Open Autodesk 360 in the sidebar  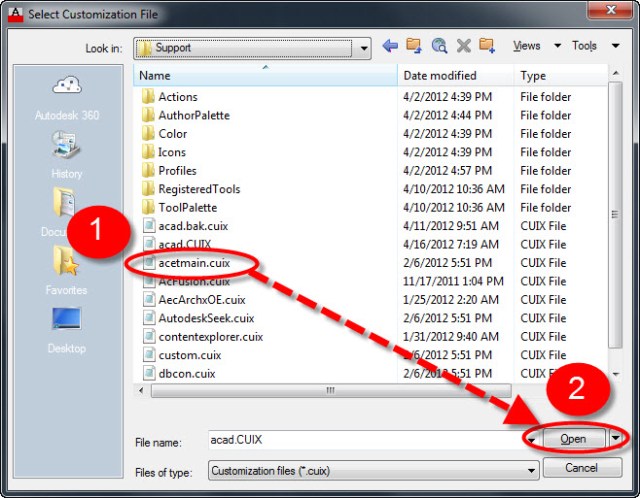[67, 95]
